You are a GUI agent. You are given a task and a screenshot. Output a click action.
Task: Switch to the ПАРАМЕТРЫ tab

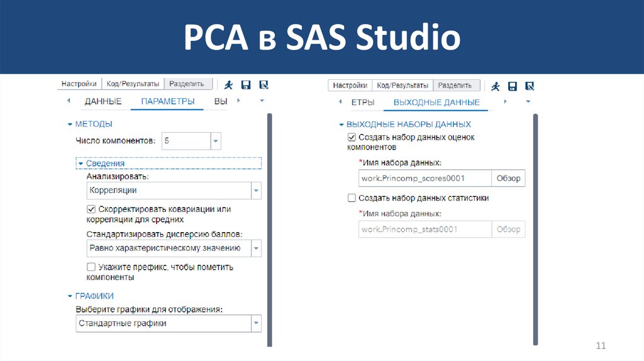click(167, 101)
